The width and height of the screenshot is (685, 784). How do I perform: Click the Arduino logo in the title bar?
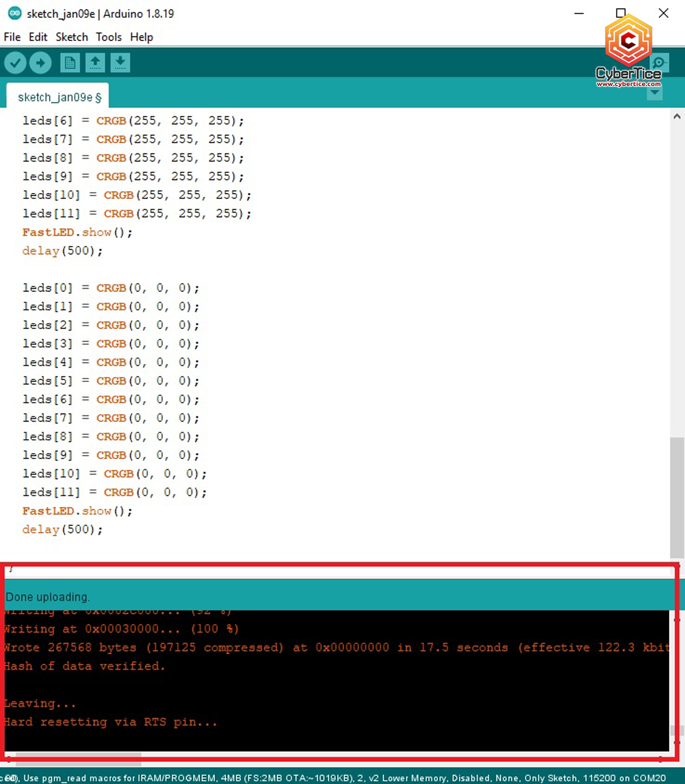[x=15, y=13]
